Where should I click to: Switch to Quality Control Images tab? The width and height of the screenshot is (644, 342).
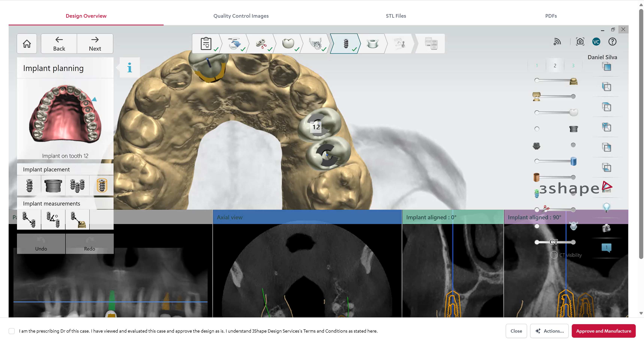241,16
